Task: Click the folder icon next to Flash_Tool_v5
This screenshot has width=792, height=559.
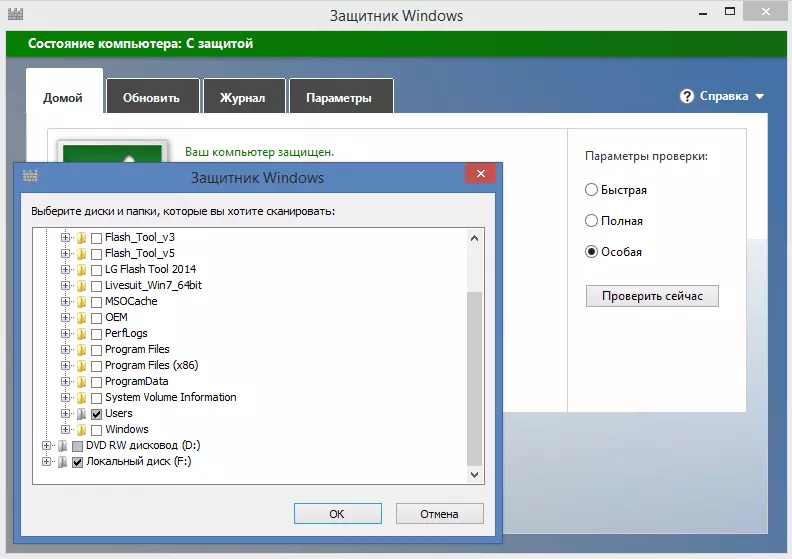Action: pyautogui.click(x=81, y=253)
